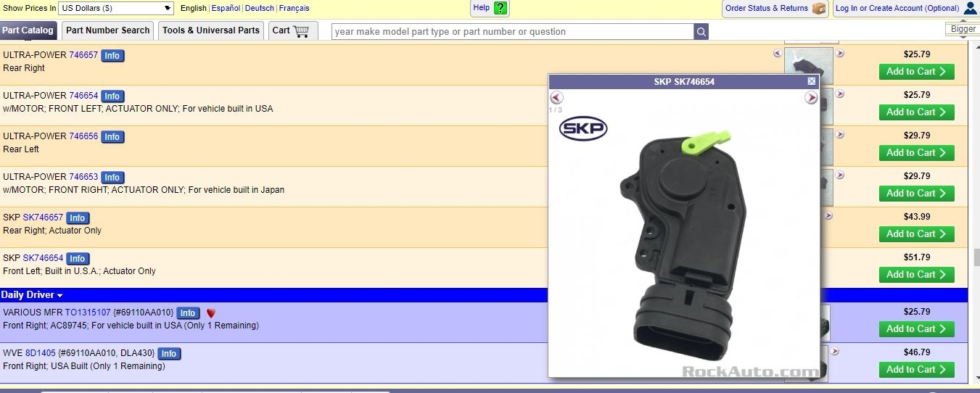Add $25.79 ULTRA-POWER 746657 to cart
980x393 pixels.
tap(916, 72)
